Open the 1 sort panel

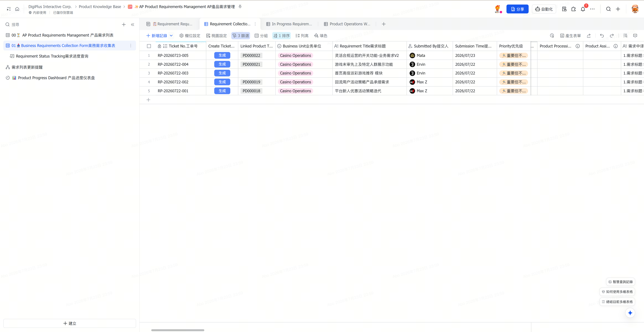(x=281, y=36)
